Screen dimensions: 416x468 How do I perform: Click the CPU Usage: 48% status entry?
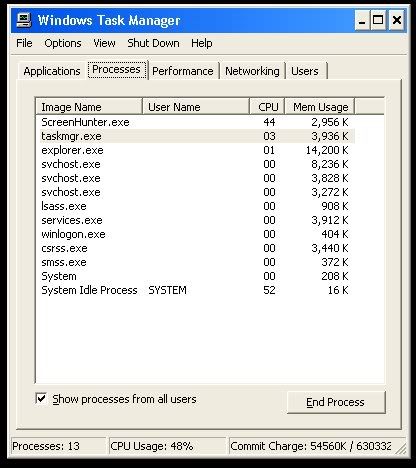167,446
